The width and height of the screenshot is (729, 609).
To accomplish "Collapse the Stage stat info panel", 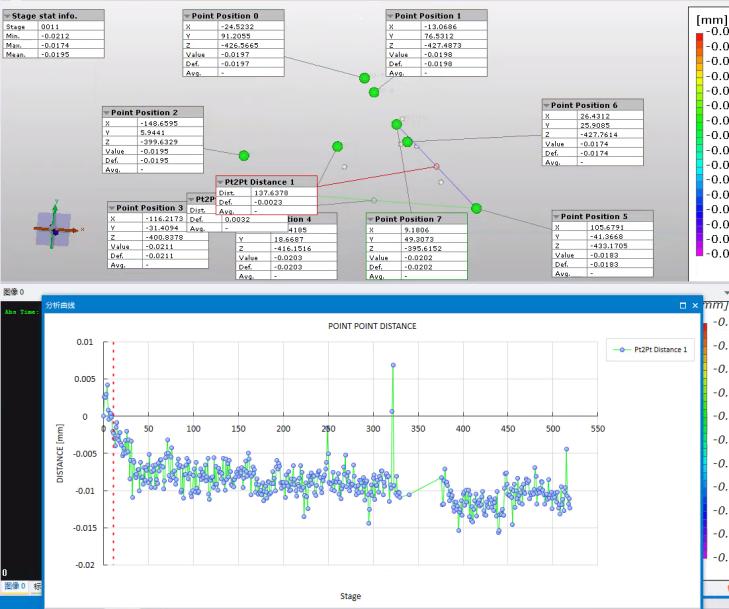I will point(8,16).
